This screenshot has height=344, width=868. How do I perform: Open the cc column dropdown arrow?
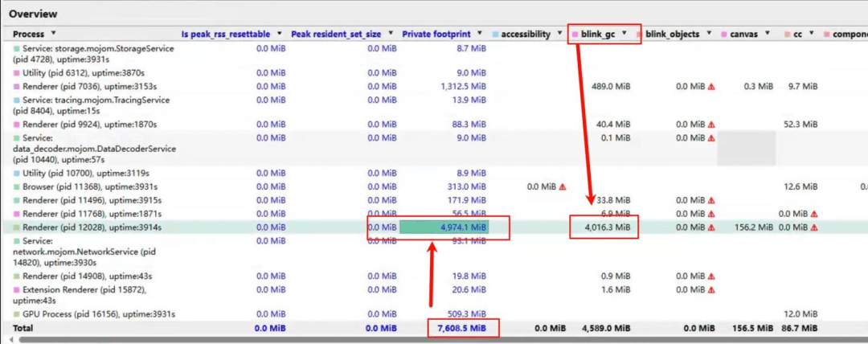(812, 35)
